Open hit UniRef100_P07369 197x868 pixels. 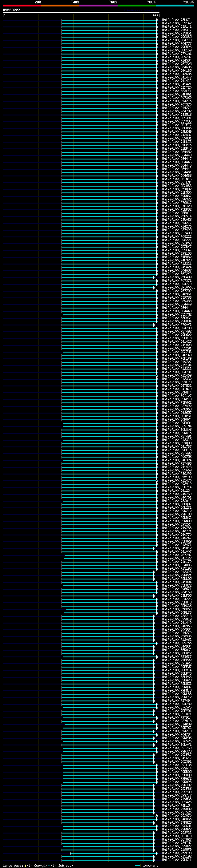point(177,98)
